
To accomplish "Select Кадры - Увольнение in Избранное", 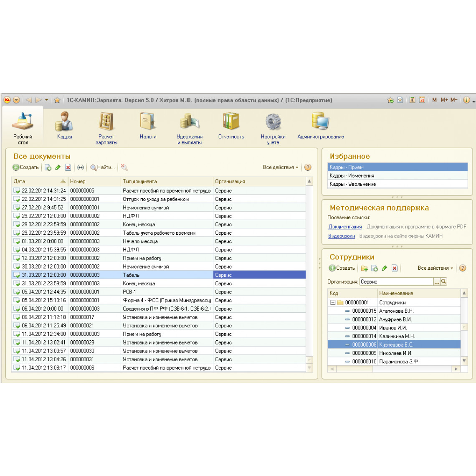I will [x=398, y=184].
